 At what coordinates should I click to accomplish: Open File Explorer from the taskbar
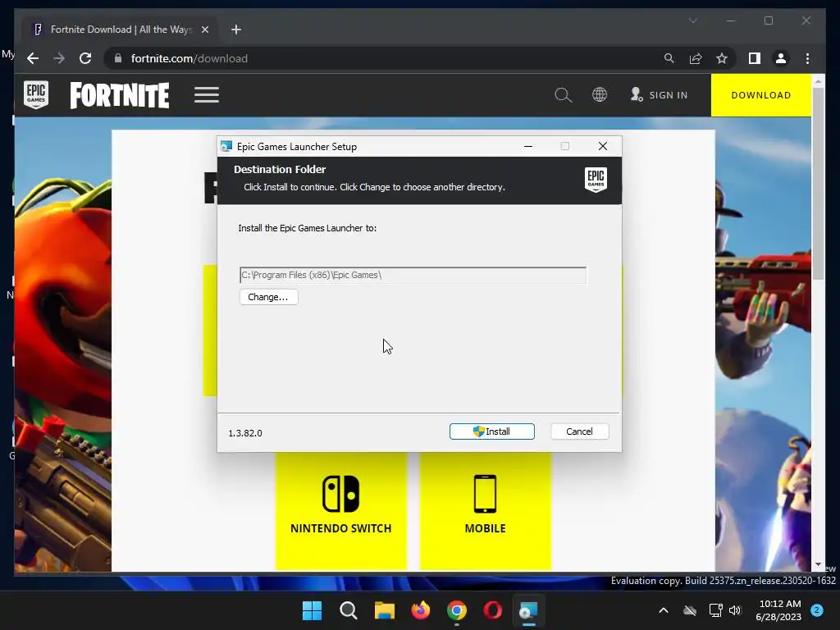[384, 610]
